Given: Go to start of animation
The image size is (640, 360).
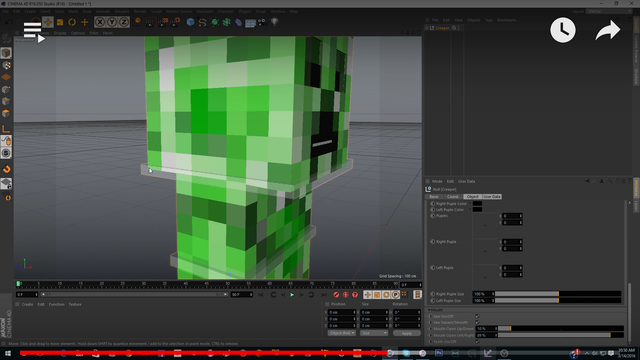Looking at the screenshot, I should (x=261, y=295).
